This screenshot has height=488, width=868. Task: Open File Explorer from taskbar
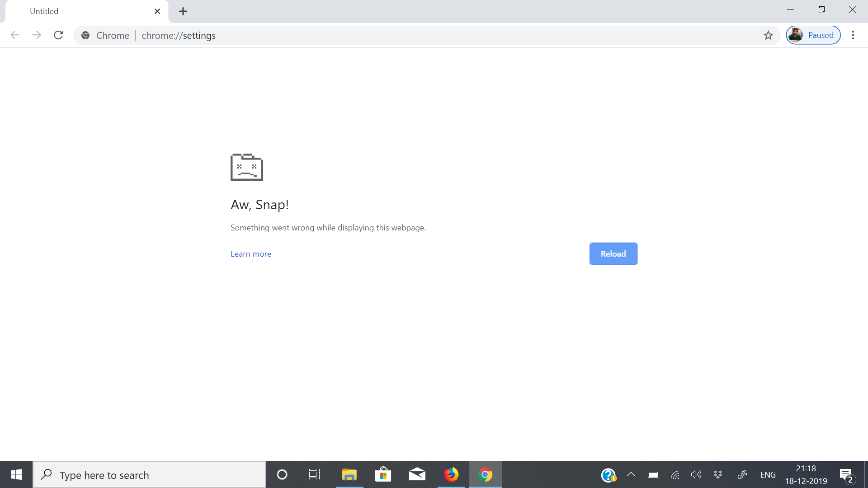(349, 474)
